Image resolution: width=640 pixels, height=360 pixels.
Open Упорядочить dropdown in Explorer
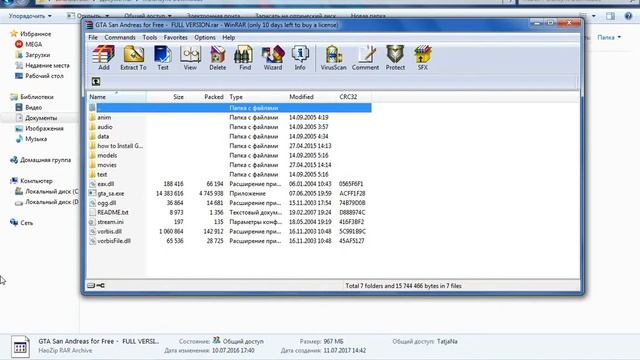click(30, 16)
